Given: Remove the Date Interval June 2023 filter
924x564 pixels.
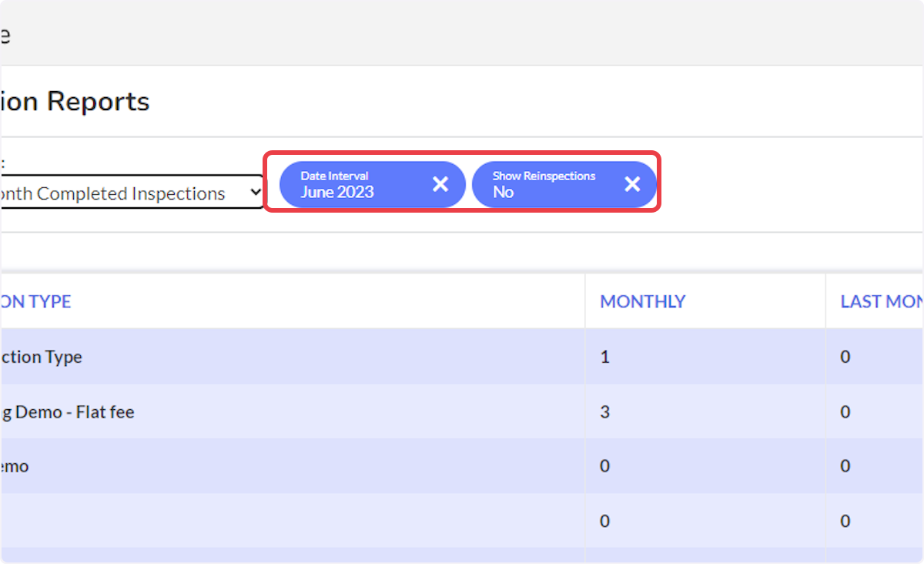Looking at the screenshot, I should pos(440,184).
